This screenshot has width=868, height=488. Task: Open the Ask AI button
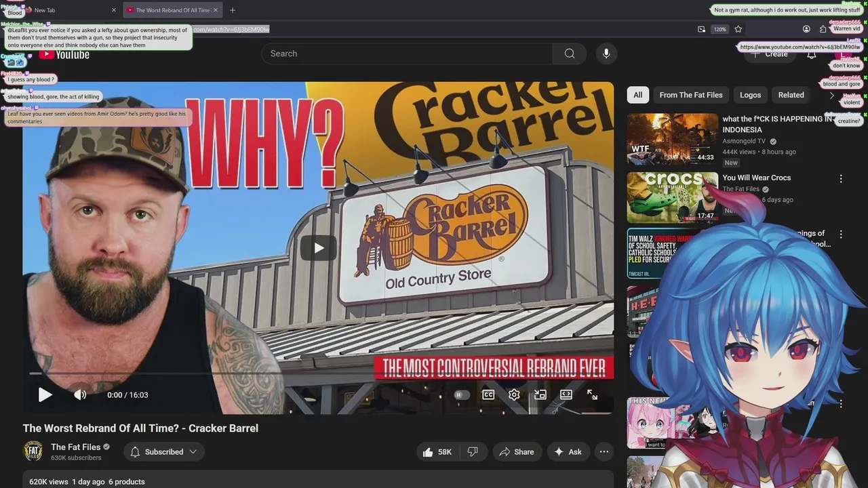coord(568,452)
